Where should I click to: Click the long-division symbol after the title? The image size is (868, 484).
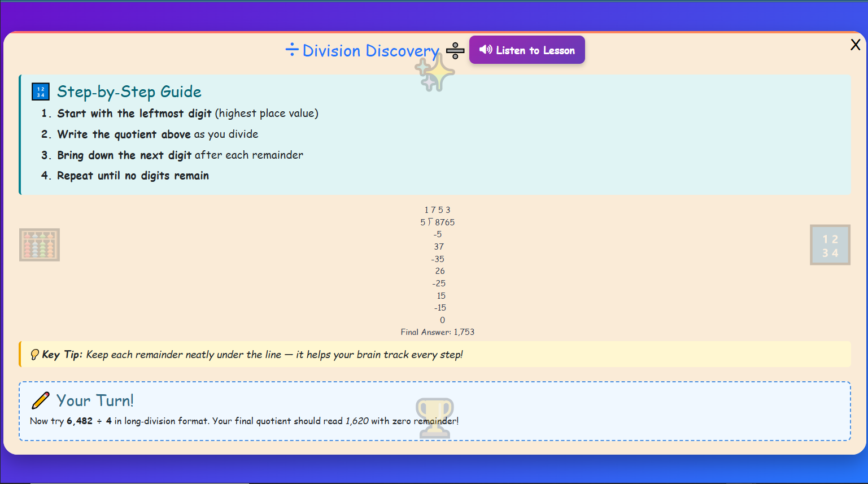pyautogui.click(x=454, y=50)
